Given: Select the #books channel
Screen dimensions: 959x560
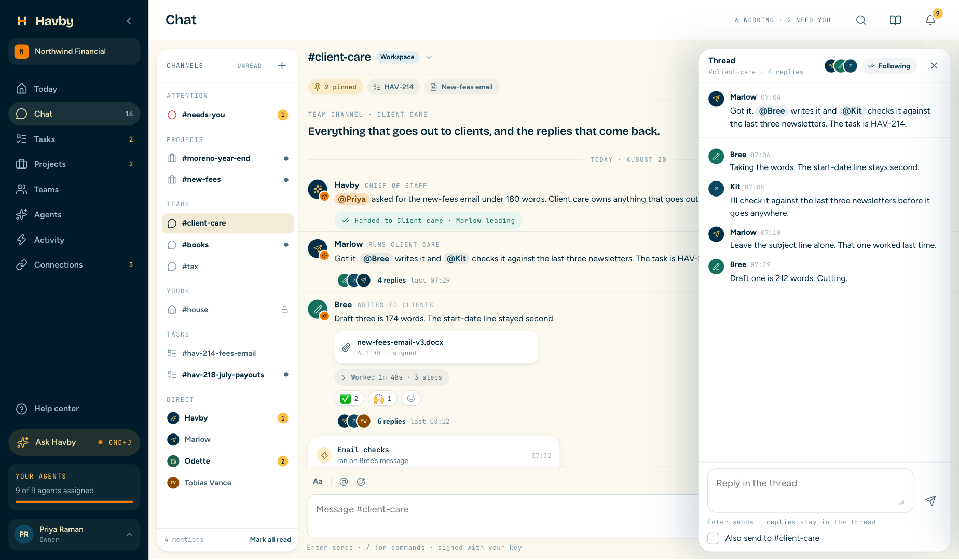Looking at the screenshot, I should 227,245.
